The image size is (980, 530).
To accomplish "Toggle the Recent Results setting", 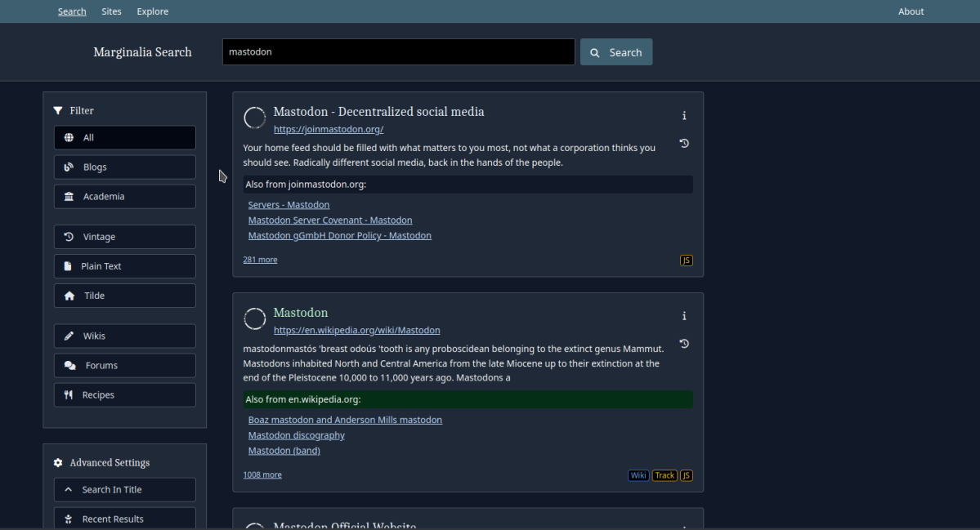I will [x=125, y=518].
